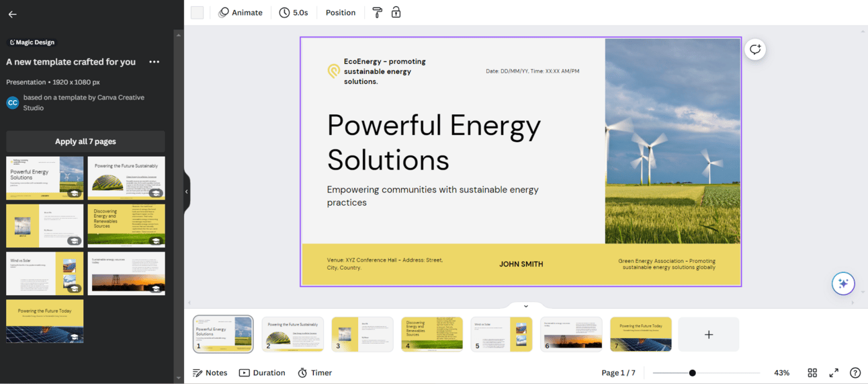Select Wind vs Solar template page in panel
Screen dimensions: 868x384
(x=45, y=274)
